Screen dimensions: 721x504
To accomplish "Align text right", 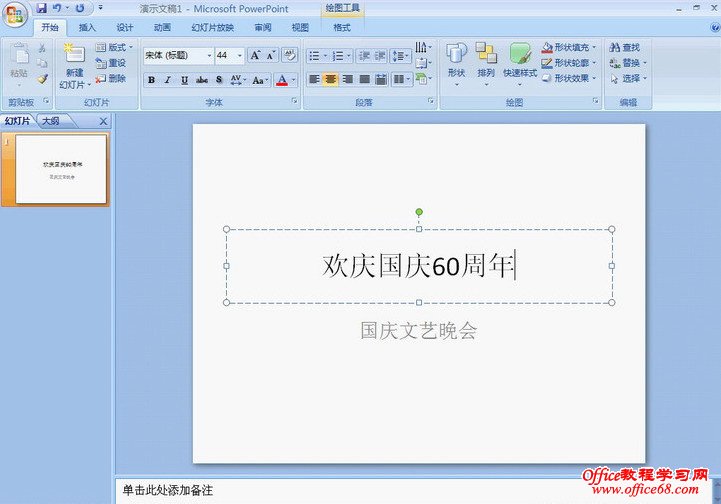I will click(348, 80).
